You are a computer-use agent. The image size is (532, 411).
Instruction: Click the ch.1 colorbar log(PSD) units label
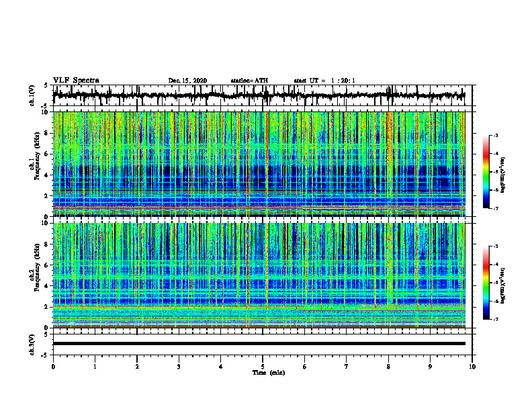click(x=503, y=175)
